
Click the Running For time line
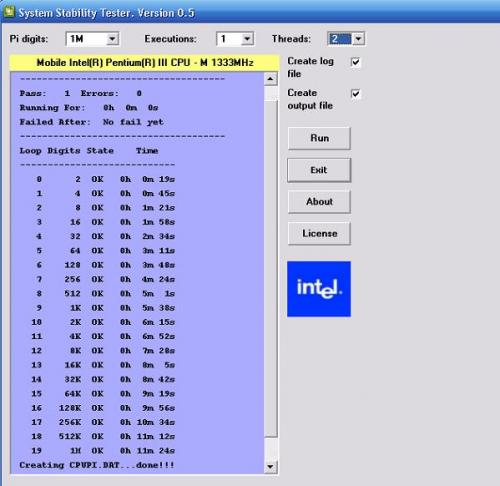point(89,108)
